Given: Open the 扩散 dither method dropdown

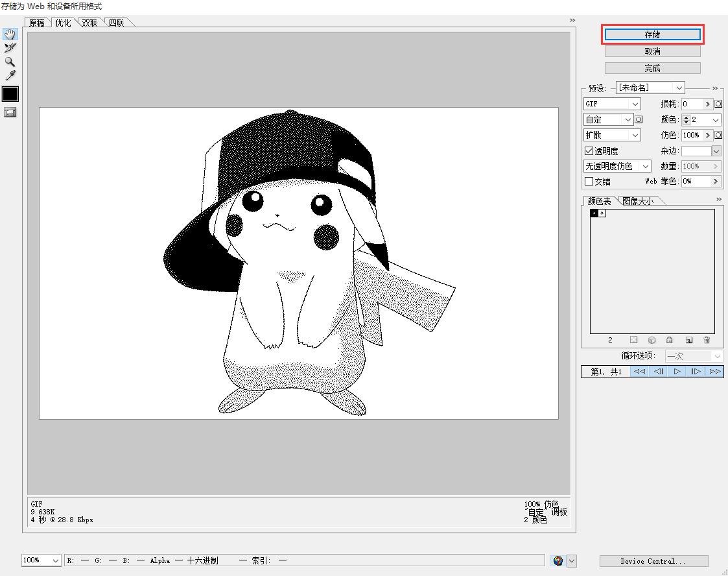Looking at the screenshot, I should (612, 135).
